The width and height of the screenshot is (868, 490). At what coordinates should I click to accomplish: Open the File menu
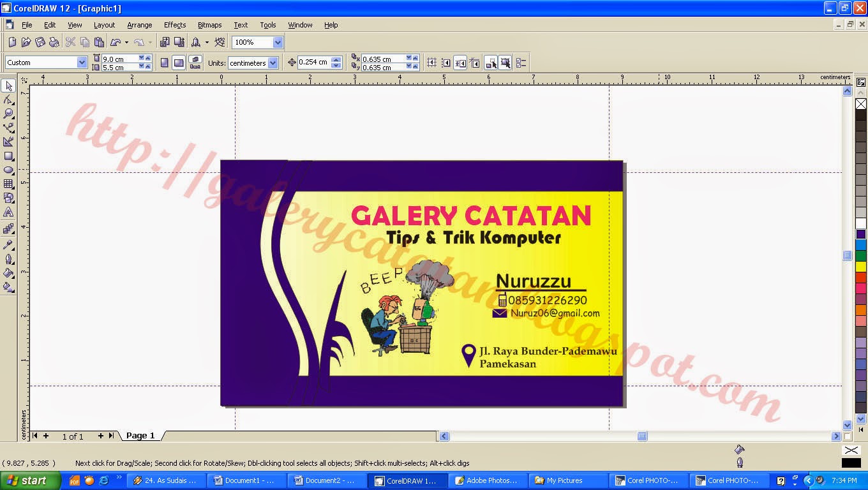point(27,25)
